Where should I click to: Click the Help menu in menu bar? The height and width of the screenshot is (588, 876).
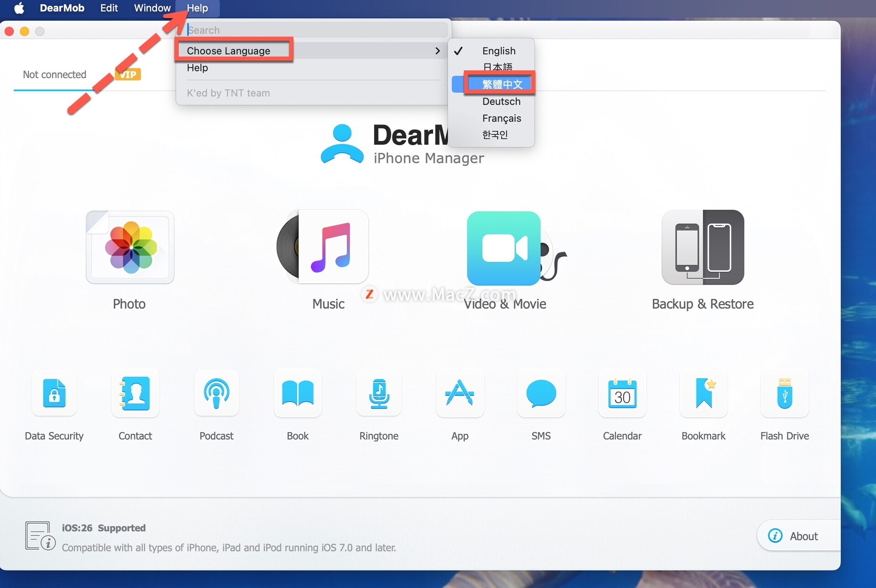[197, 8]
